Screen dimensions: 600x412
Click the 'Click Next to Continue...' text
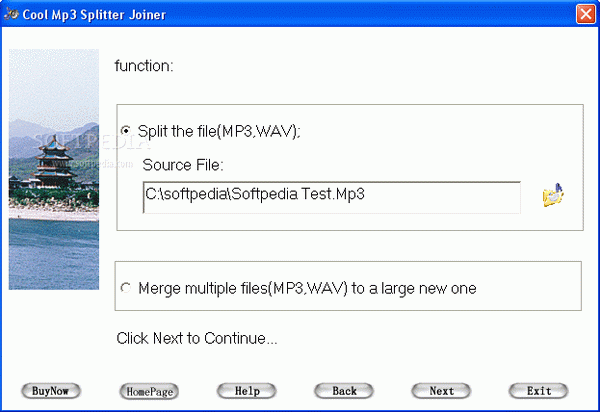tap(197, 338)
